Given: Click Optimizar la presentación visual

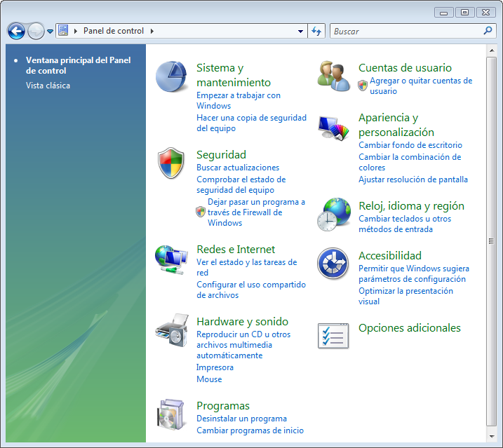Looking at the screenshot, I should [405, 296].
